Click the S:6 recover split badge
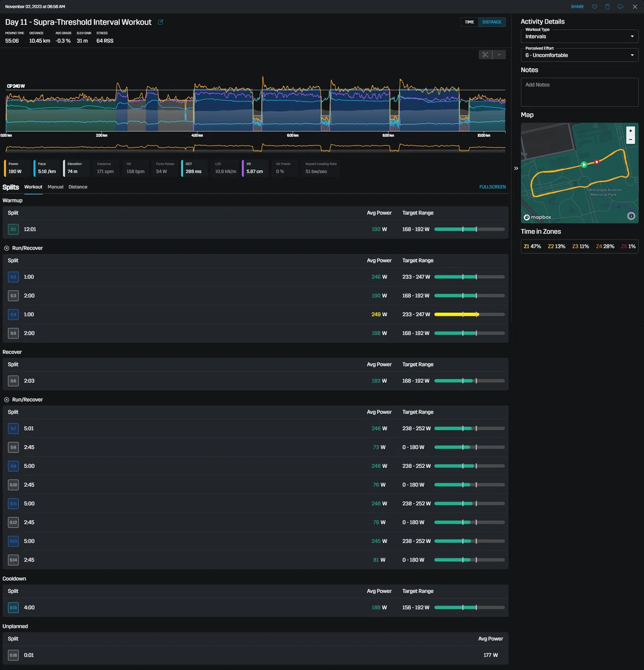 13,381
